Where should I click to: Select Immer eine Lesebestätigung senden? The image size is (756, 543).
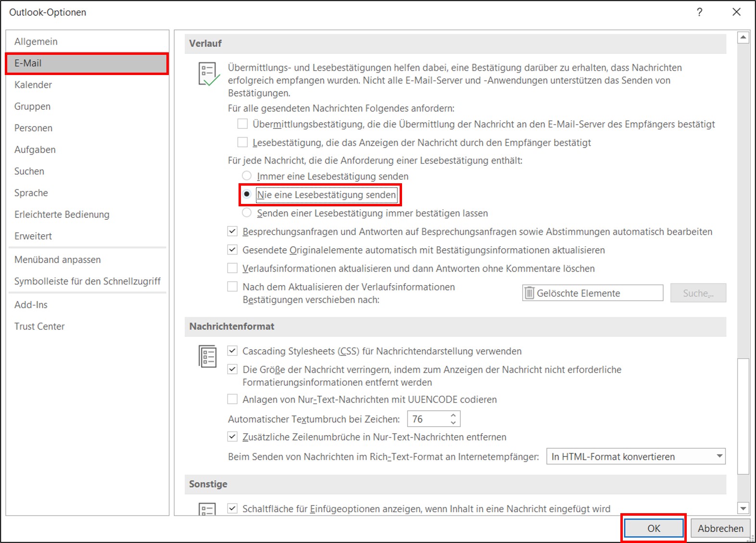tap(247, 176)
